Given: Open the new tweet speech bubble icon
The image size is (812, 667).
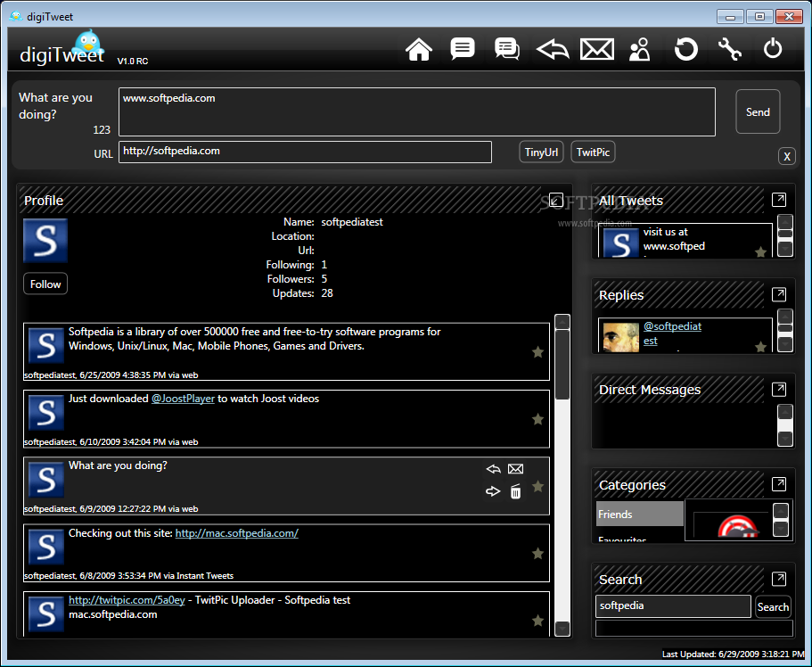Looking at the screenshot, I should pyautogui.click(x=463, y=49).
